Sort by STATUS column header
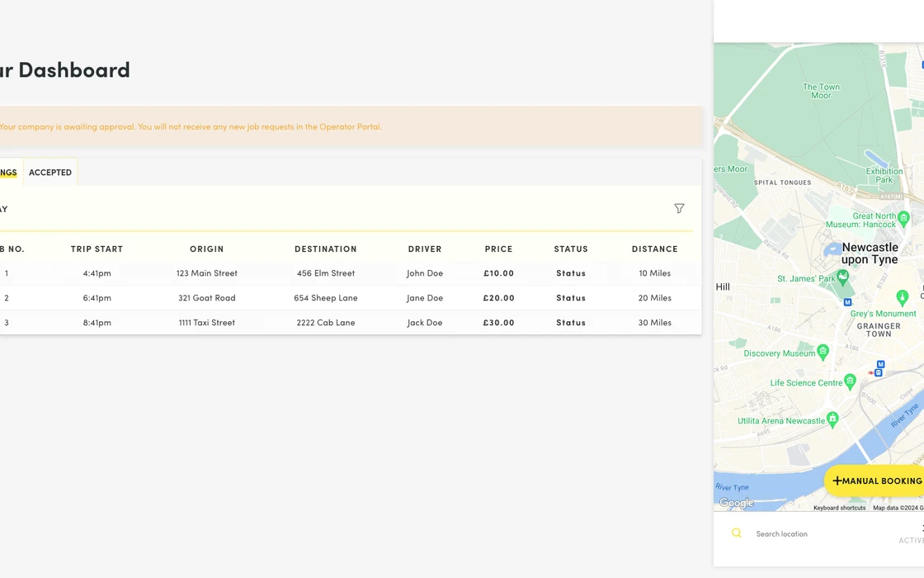This screenshot has width=924, height=578. [571, 249]
